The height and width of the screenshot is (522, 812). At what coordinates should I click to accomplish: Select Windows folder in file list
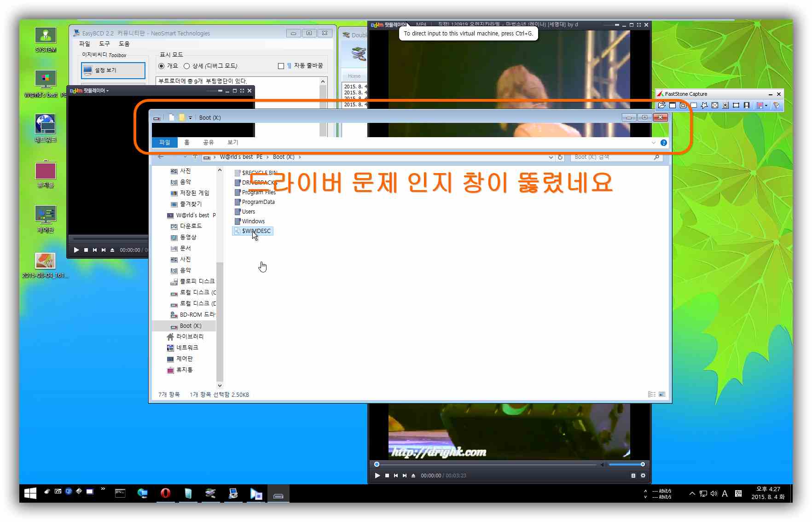[249, 221]
